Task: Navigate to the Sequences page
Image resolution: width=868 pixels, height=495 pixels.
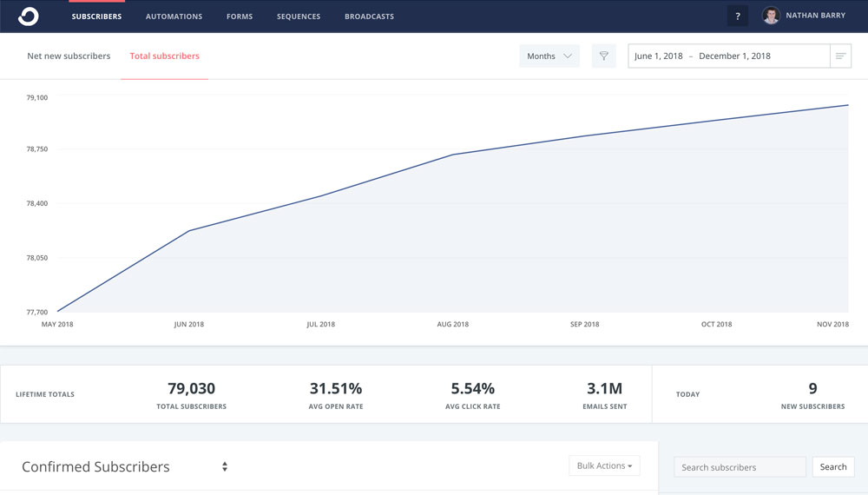Action: pos(299,16)
